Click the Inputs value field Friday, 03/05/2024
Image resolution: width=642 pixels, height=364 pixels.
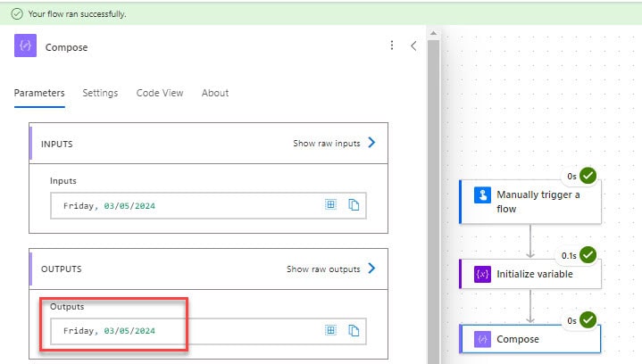click(208, 206)
